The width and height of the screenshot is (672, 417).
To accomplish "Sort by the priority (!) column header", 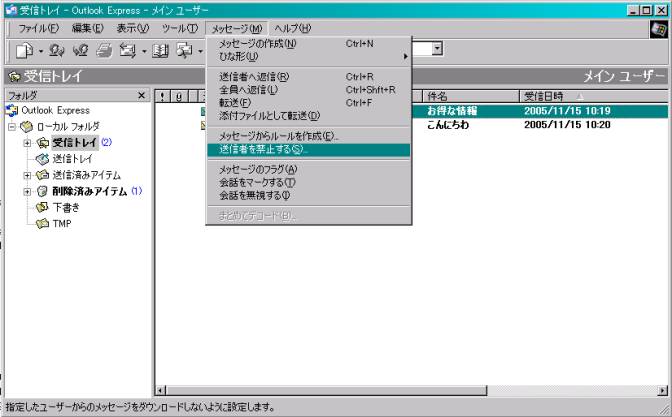I will [162, 96].
